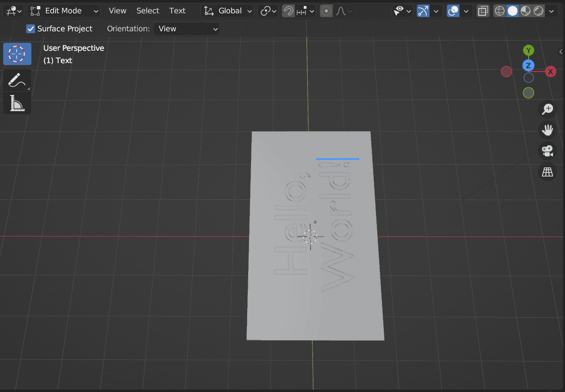Open the selectability and visibility popover
This screenshot has width=565, height=392.
[x=402, y=11]
